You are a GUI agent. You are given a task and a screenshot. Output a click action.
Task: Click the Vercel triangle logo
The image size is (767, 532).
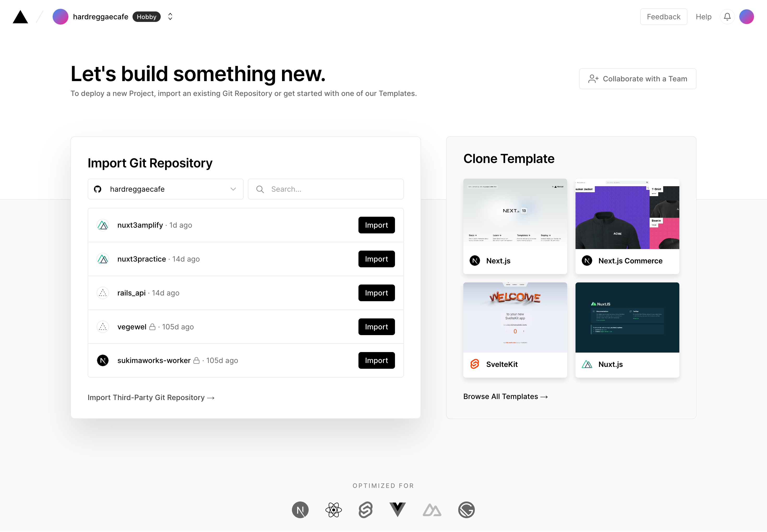(x=20, y=16)
